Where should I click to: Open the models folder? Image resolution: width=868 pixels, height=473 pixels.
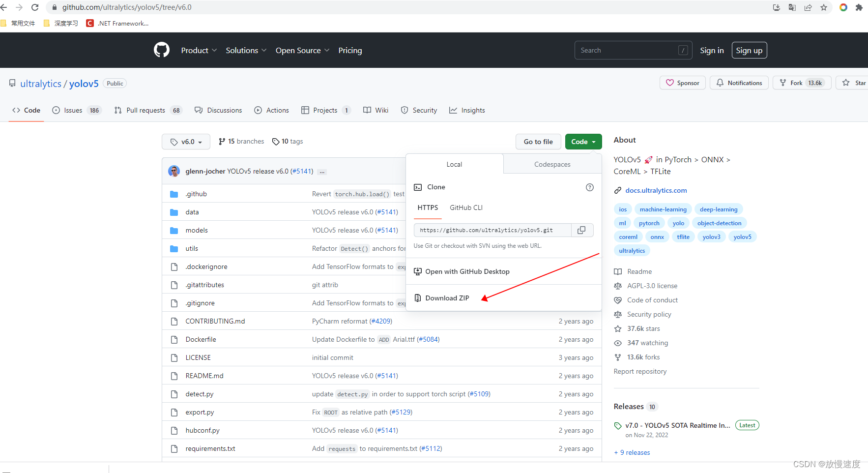197,231
